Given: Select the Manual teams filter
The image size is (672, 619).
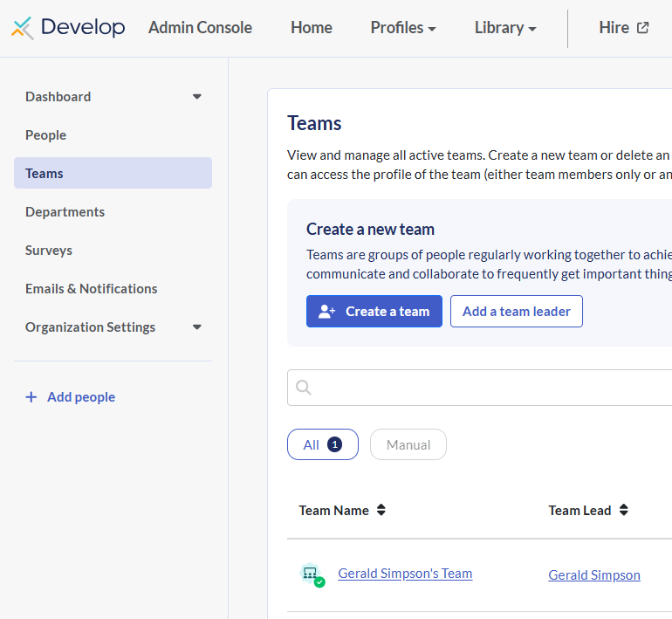Looking at the screenshot, I should [x=408, y=444].
